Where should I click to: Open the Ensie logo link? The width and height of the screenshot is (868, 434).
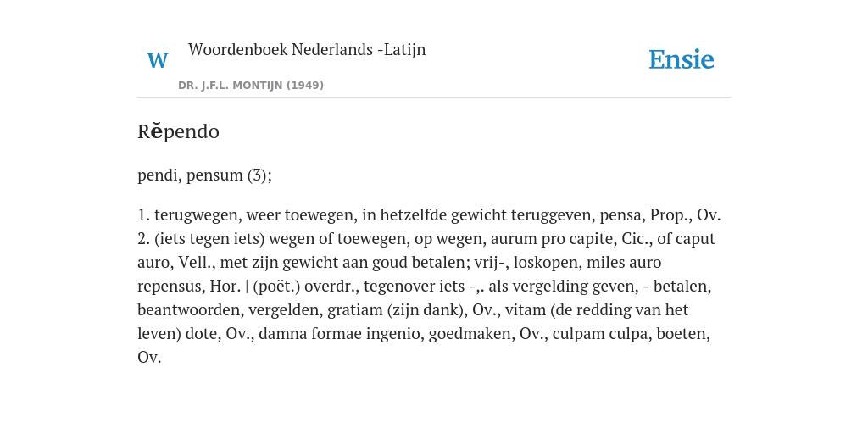[681, 59]
